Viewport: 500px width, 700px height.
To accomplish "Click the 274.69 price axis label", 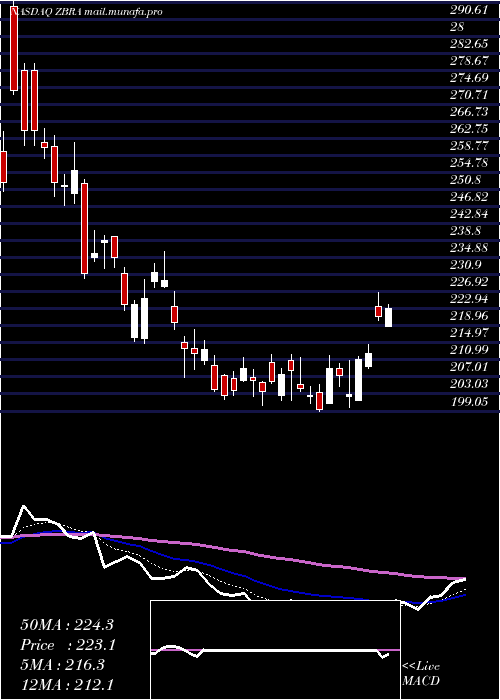I will tap(468, 78).
